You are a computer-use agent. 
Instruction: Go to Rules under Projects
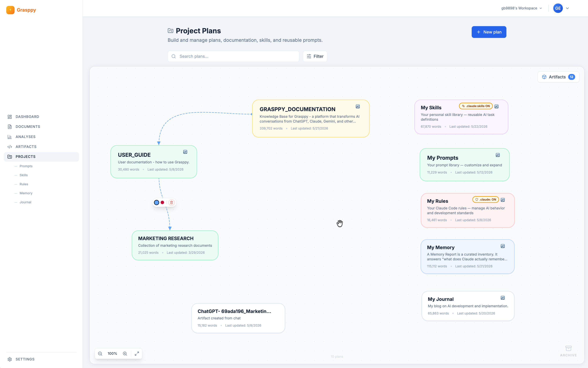24,184
